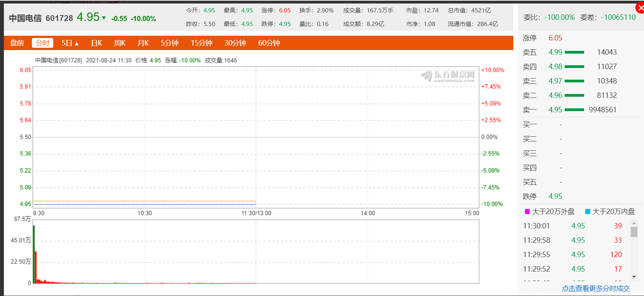
Task: Close the quote panel with red X
Action: click(x=640, y=8)
